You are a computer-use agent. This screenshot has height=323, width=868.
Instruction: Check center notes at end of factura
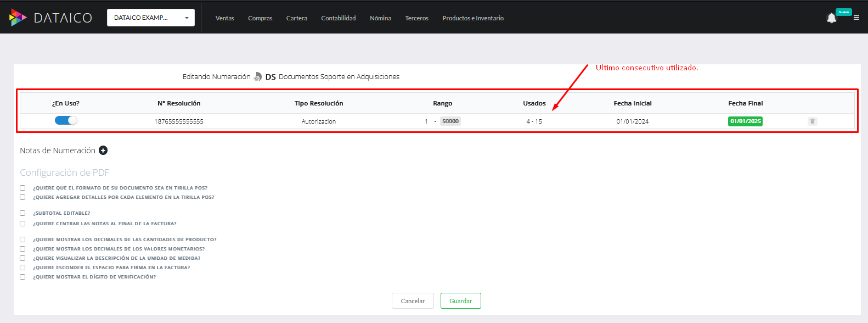click(22, 224)
